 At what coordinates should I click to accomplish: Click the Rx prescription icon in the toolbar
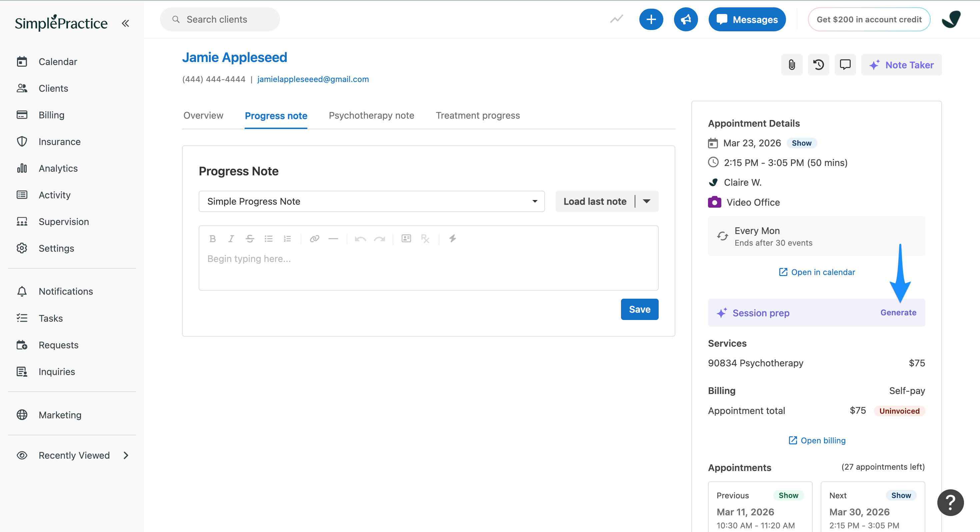pyautogui.click(x=425, y=239)
